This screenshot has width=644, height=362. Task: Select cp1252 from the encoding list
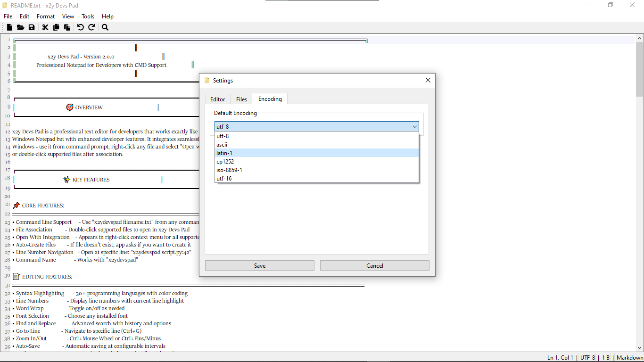tap(317, 162)
